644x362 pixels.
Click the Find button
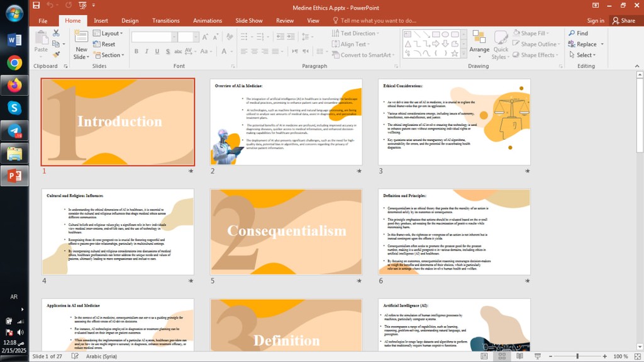579,33
